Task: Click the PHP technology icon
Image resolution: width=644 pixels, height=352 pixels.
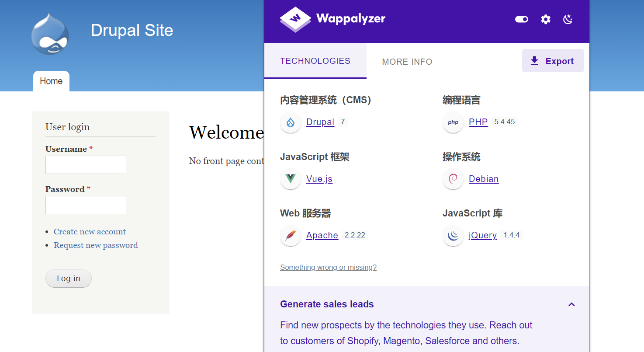Action: point(453,122)
